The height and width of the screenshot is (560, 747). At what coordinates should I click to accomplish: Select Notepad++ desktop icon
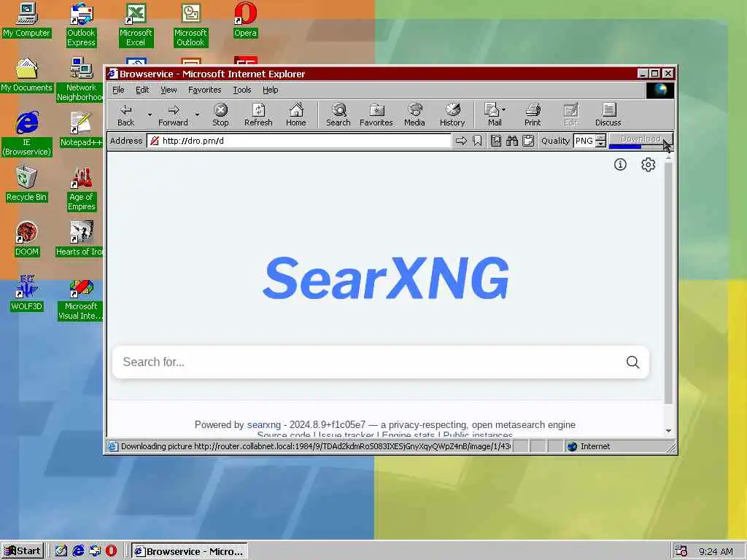81,130
